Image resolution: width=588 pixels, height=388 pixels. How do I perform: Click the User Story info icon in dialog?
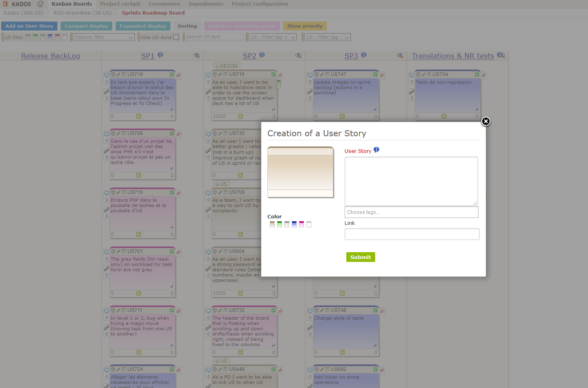click(x=376, y=150)
